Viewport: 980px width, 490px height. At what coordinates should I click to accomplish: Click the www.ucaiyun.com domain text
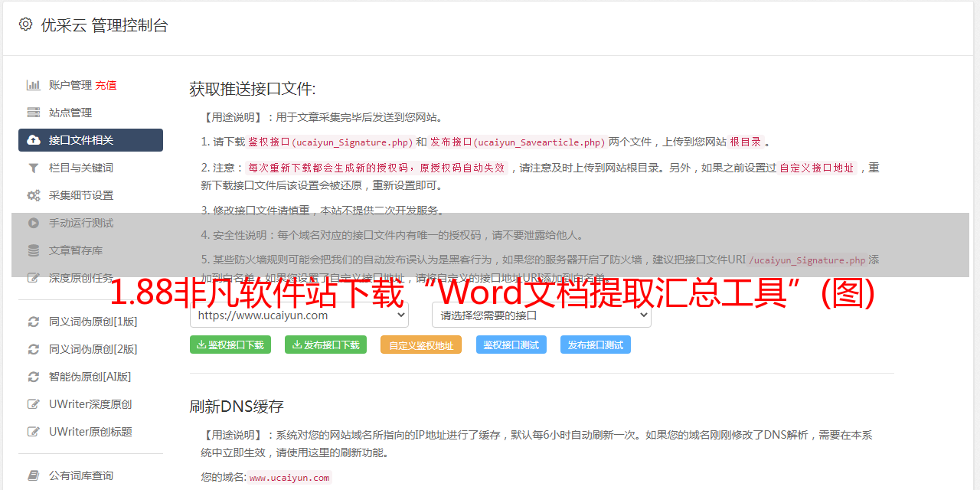(289, 477)
